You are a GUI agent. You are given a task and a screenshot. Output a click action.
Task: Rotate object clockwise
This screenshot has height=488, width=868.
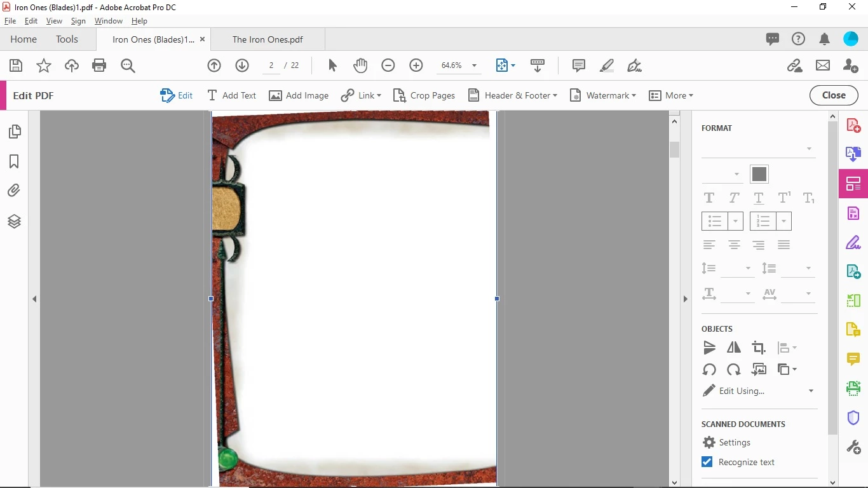(734, 369)
